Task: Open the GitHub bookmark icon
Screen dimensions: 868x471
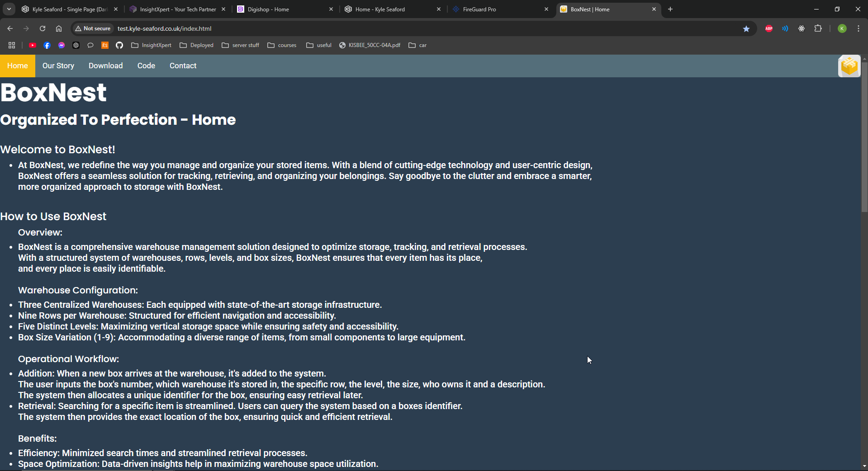Action: pos(119,45)
